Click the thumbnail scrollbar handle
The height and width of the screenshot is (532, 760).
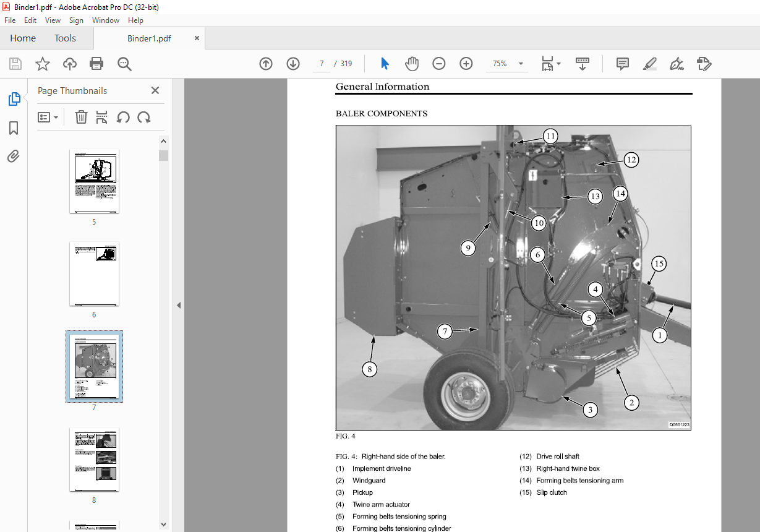tap(164, 155)
